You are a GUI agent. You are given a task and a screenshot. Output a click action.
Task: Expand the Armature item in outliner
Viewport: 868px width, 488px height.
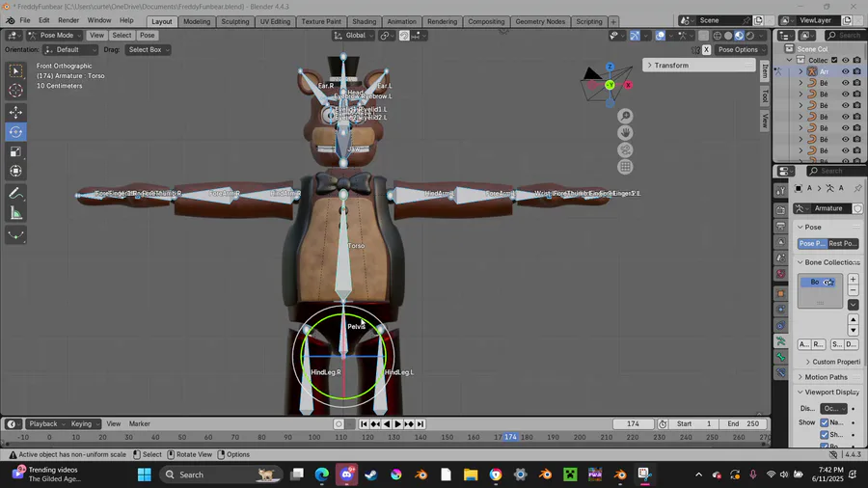pos(800,71)
